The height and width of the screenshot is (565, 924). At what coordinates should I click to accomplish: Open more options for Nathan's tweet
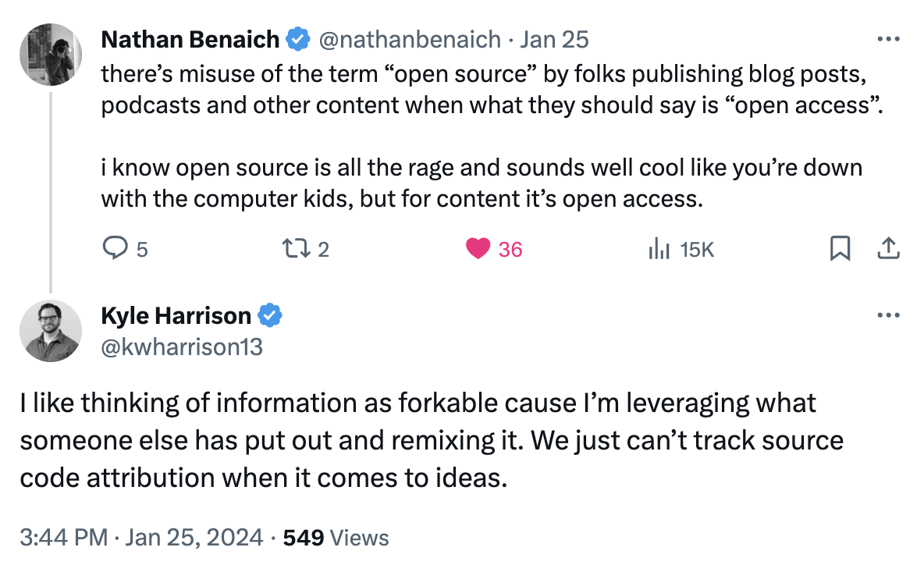[x=889, y=39]
